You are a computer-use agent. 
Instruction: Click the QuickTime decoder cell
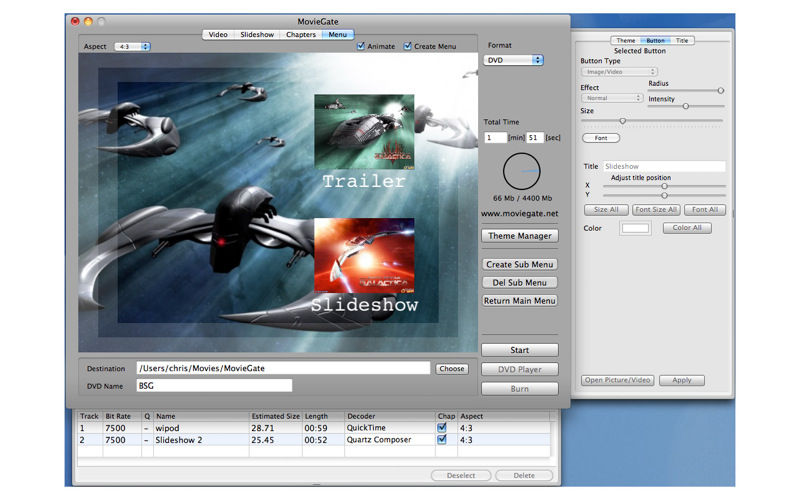click(x=366, y=428)
